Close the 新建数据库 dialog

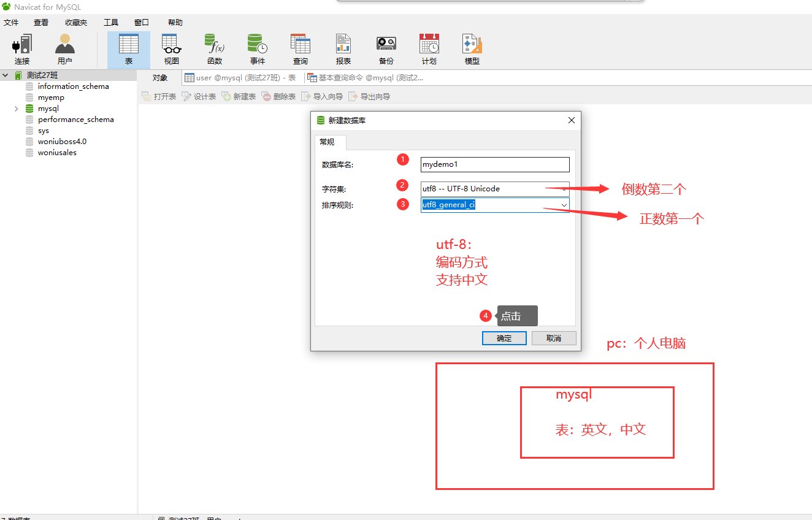click(572, 120)
